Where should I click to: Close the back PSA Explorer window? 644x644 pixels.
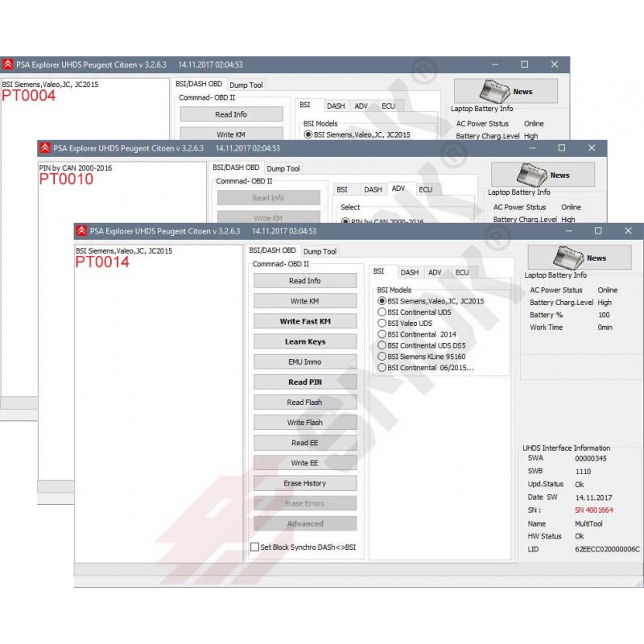pos(555,64)
